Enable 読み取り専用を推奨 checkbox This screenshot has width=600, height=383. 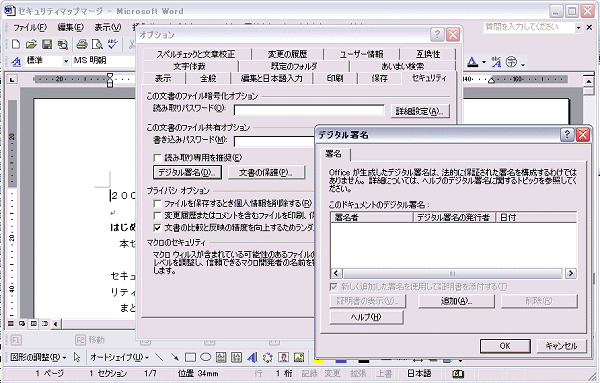pyautogui.click(x=157, y=158)
